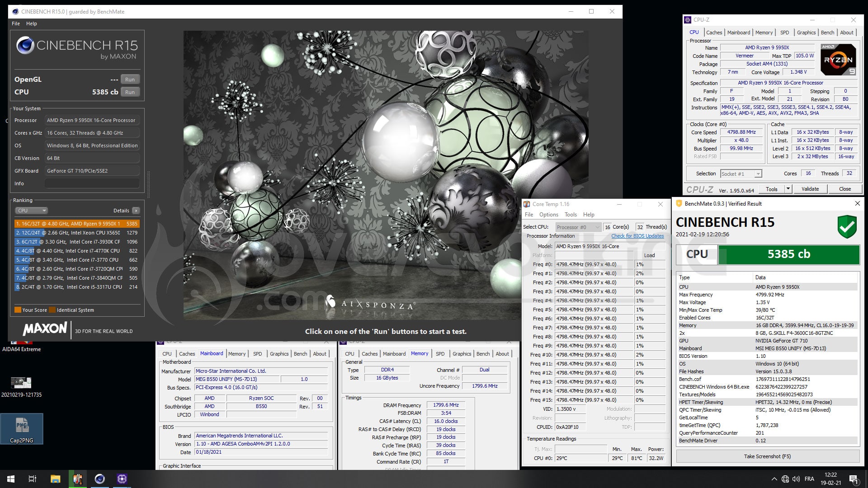This screenshot has height=488, width=868.
Task: Click the Info input field in Cinebench
Action: coord(92,183)
